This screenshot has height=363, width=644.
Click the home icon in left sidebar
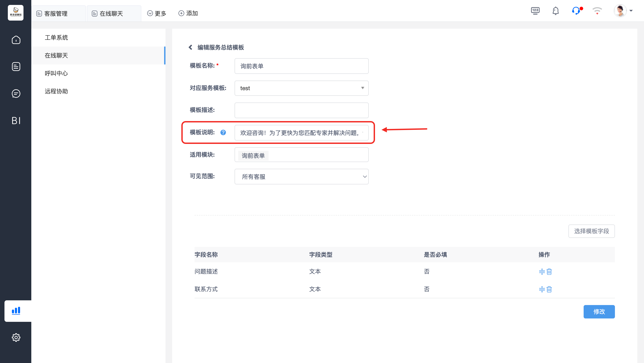tap(16, 40)
